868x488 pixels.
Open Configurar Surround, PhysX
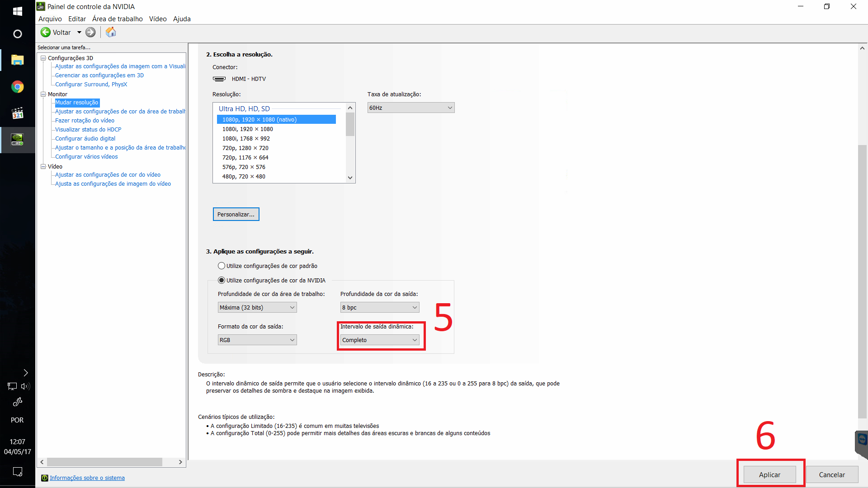tap(91, 84)
